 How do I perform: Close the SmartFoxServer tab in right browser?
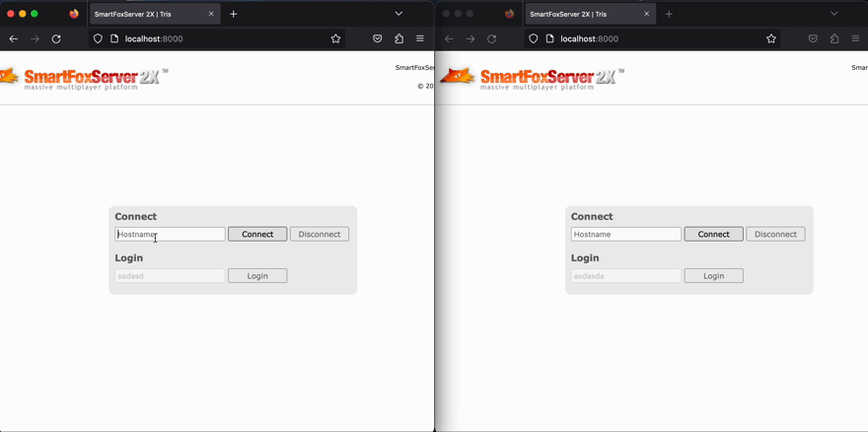coord(646,14)
